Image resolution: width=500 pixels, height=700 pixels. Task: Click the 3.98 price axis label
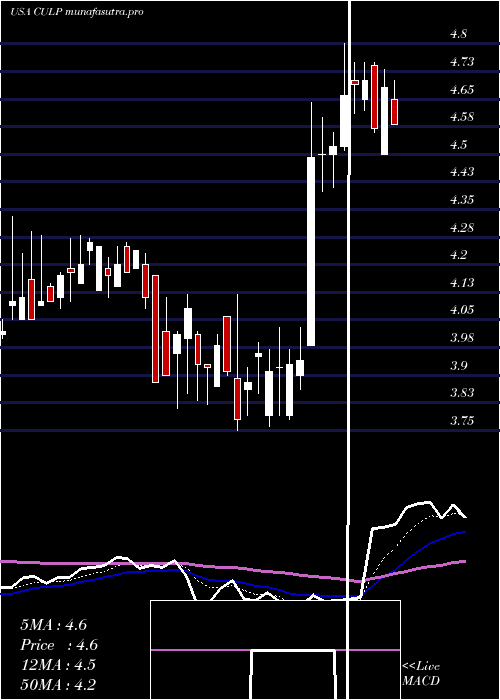click(462, 338)
